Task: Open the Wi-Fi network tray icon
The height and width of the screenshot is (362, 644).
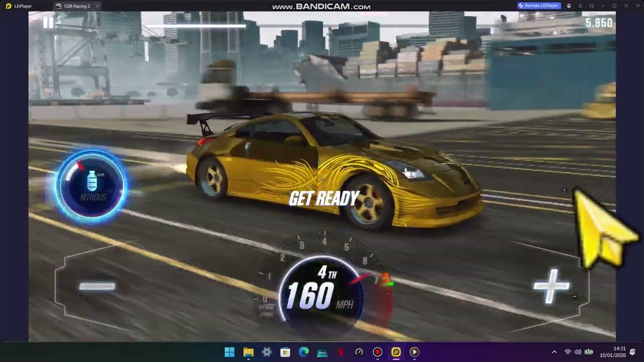Action: point(568,352)
